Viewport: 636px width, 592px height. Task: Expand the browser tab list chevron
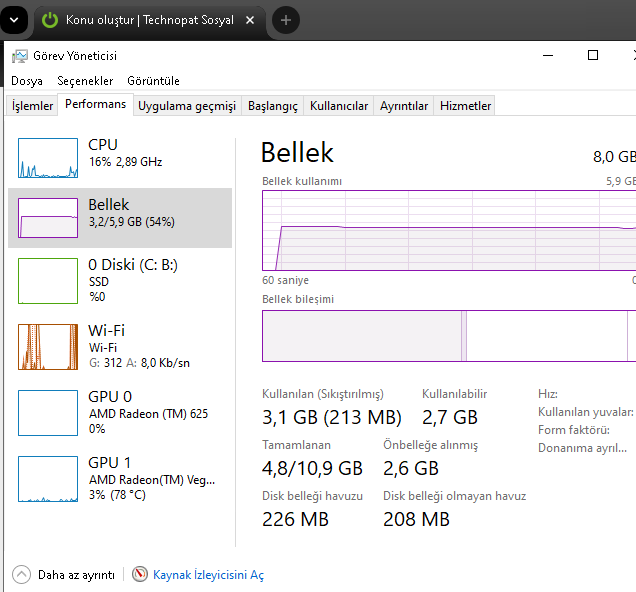[14, 20]
